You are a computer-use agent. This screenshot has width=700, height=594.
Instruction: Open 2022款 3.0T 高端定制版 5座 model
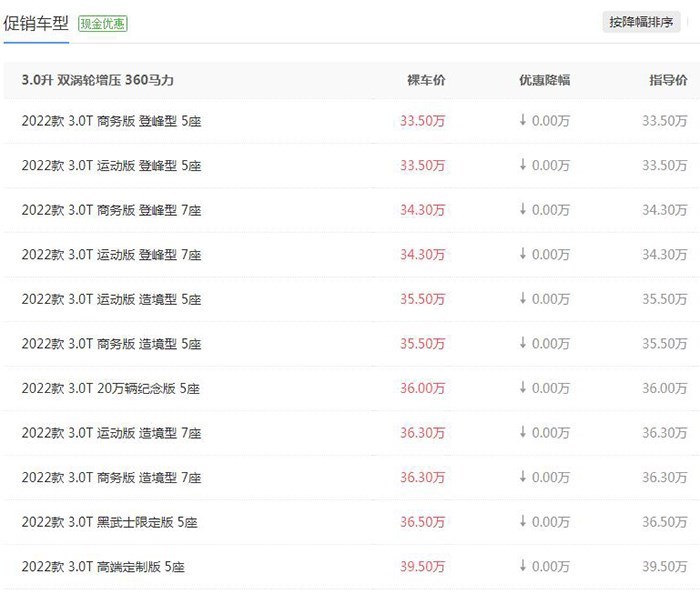pyautogui.click(x=103, y=567)
